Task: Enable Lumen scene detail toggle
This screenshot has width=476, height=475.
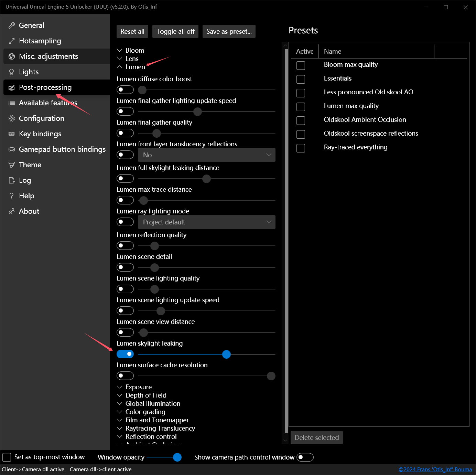Action: (x=125, y=267)
